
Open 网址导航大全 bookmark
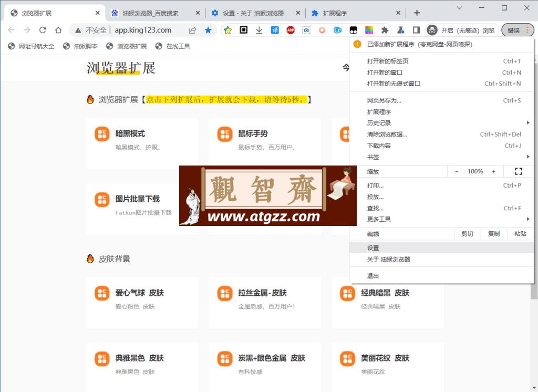point(31,46)
